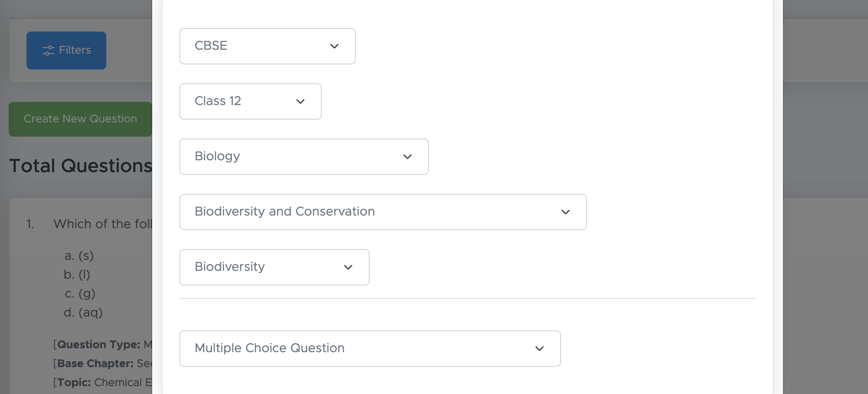The width and height of the screenshot is (868, 394).
Task: Click the chevron arrow beside Class 12
Action: 300,101
